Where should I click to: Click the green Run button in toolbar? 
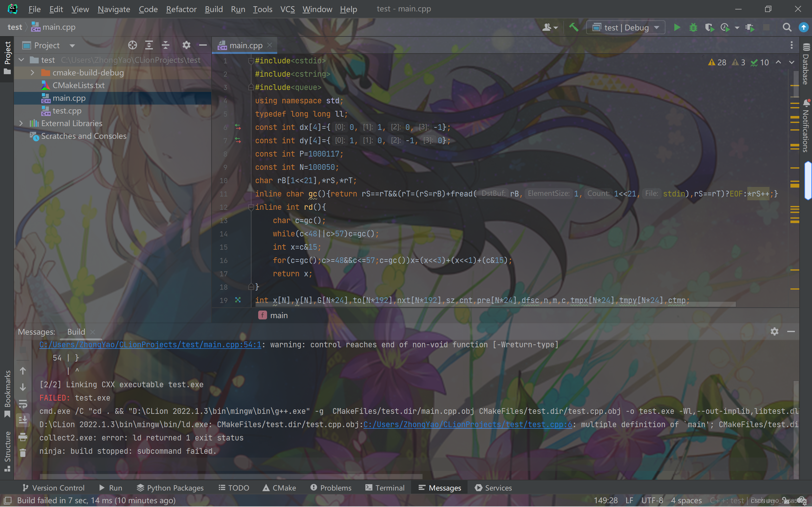[677, 28]
